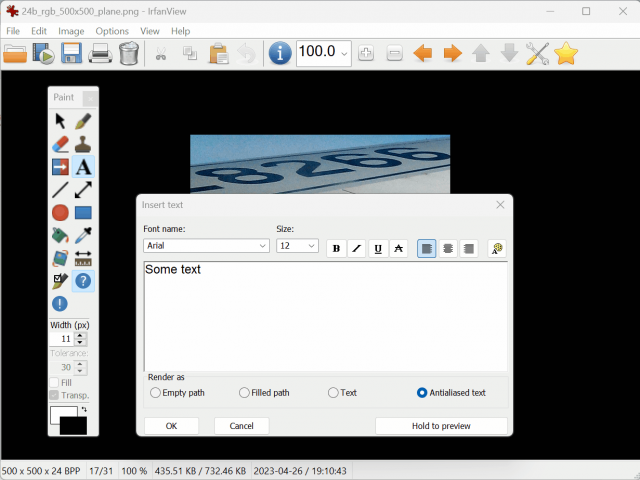This screenshot has height=480, width=640.
Task: Apply strikethrough to the text
Action: pyautogui.click(x=399, y=248)
